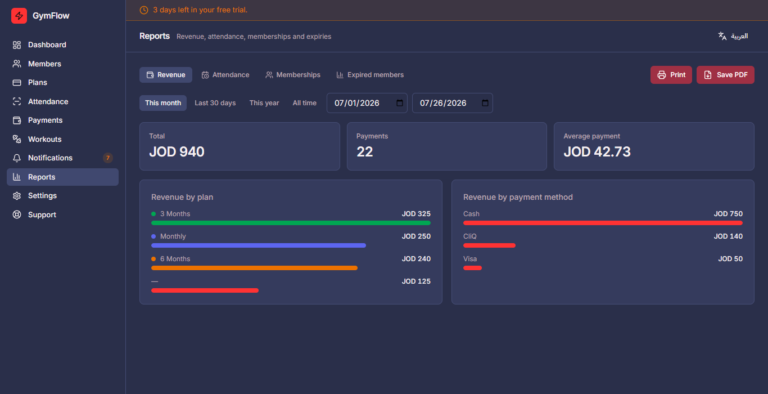Switch to the Attendance report tab
This screenshot has height=394, width=768.
(x=225, y=75)
